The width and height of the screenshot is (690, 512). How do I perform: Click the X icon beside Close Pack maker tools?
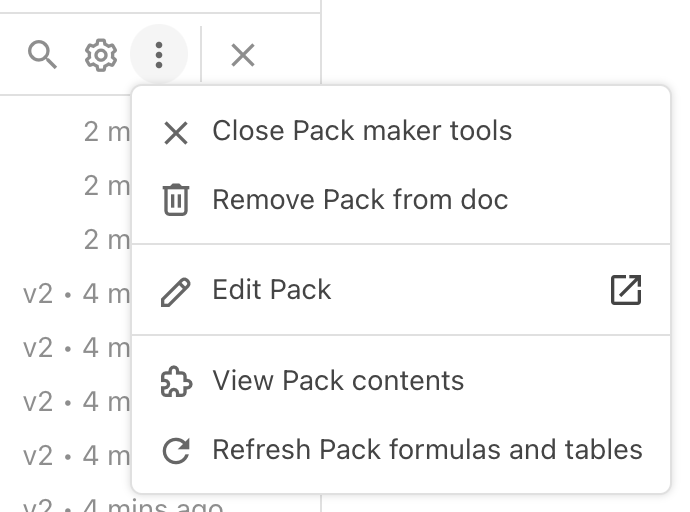pyautogui.click(x=176, y=132)
